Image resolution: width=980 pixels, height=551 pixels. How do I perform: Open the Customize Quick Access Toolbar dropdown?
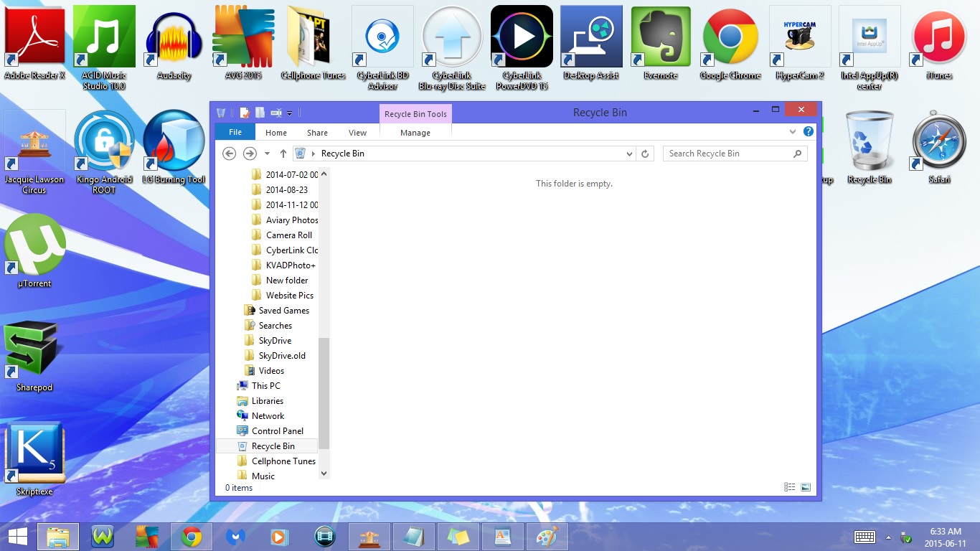tap(289, 113)
